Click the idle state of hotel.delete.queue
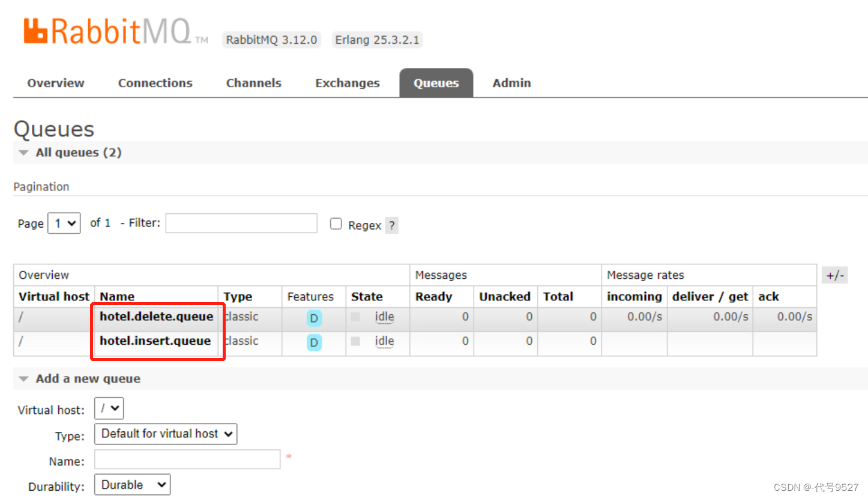 384,317
